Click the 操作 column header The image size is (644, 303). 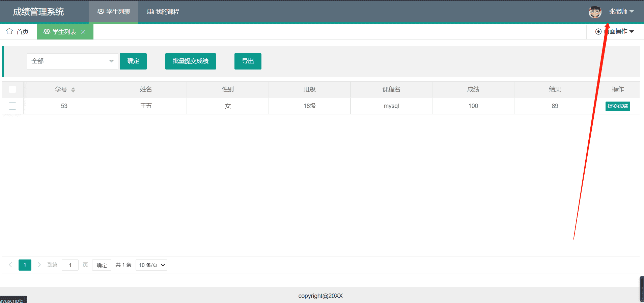[618, 89]
